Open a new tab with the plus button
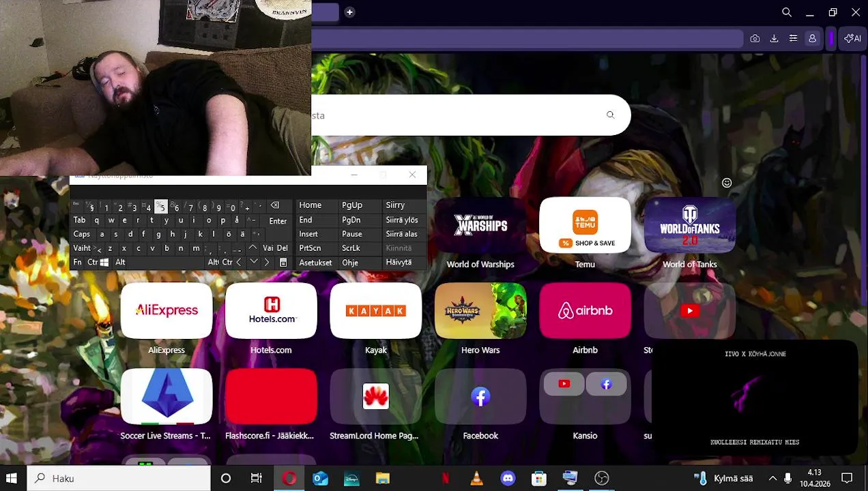Image resolution: width=868 pixels, height=491 pixels. tap(349, 12)
